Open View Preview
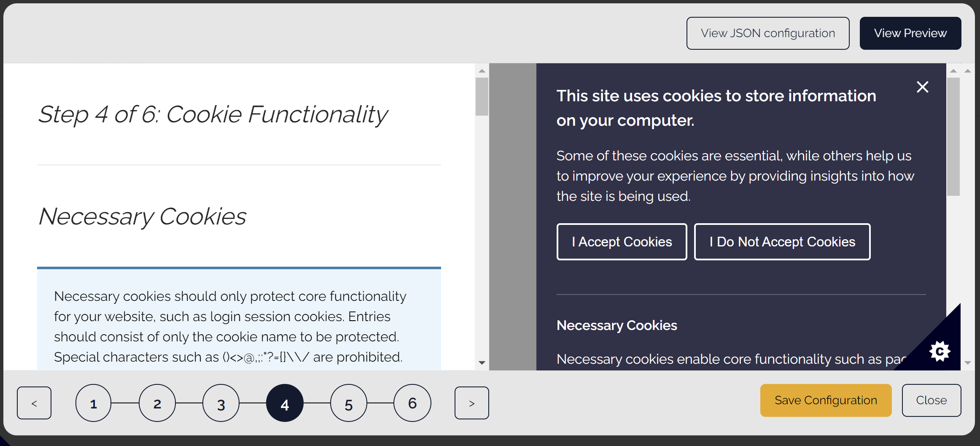This screenshot has width=980, height=446. 910,33
